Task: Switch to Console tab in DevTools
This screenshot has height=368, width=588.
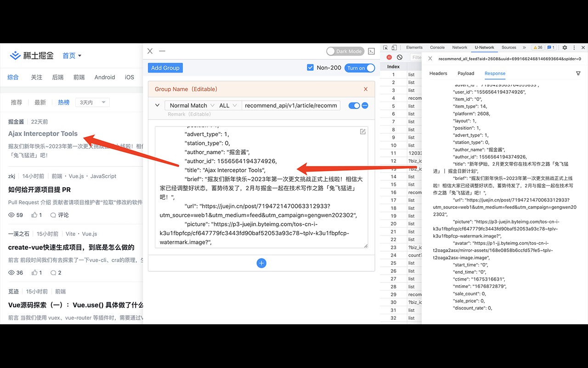Action: coord(437,47)
